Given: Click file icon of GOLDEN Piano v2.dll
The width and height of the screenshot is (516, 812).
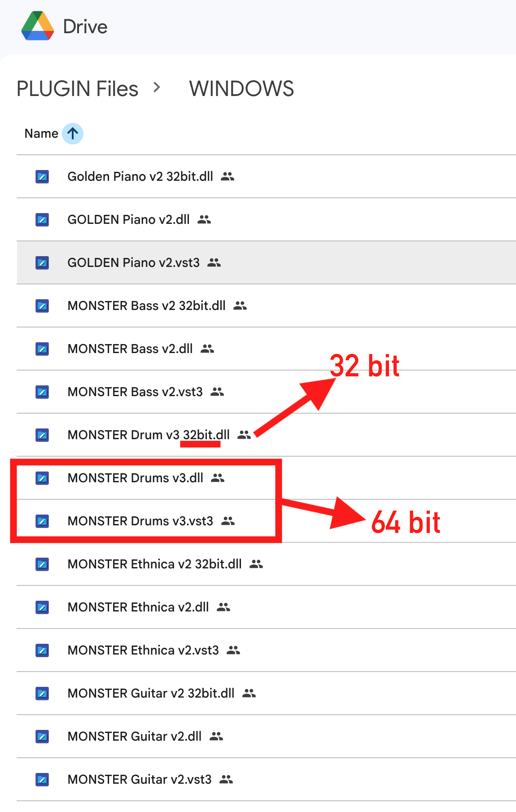Looking at the screenshot, I should (x=42, y=219).
